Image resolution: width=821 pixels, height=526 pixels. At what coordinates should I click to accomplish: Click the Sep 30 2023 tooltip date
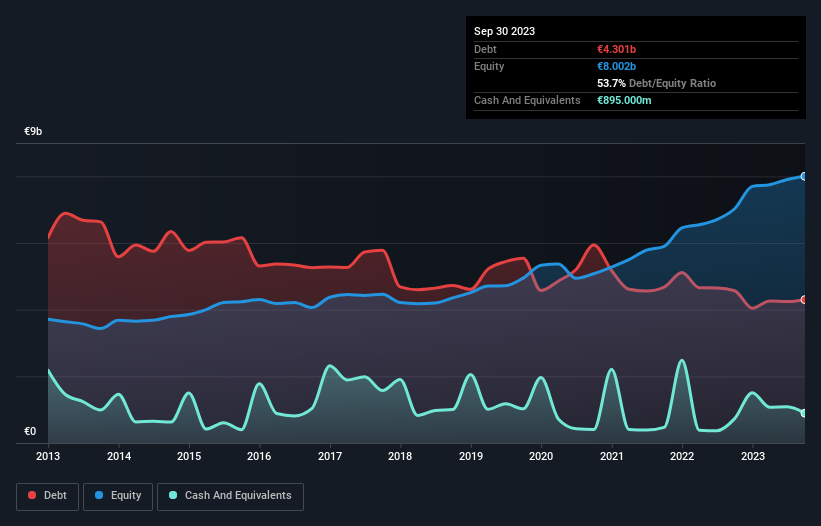[504, 31]
